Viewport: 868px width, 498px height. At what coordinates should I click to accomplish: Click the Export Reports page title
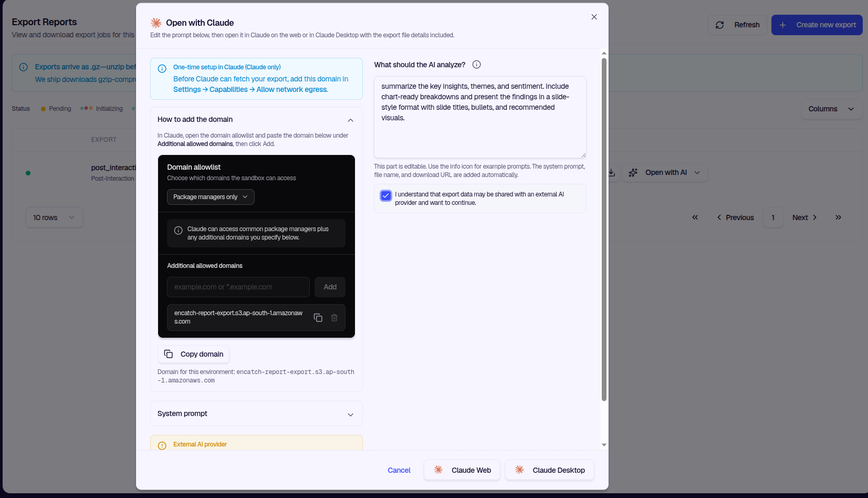tap(44, 22)
